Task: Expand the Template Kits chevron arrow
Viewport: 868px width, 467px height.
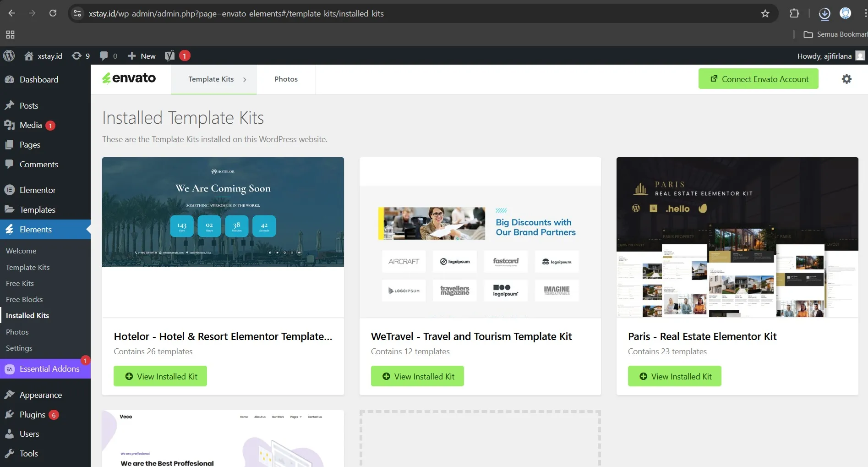Action: (x=245, y=79)
